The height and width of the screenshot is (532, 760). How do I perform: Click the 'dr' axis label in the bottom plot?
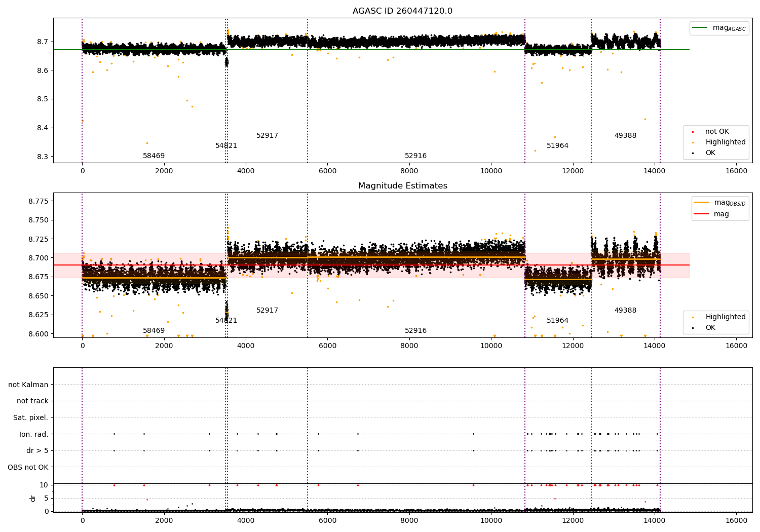tap(33, 498)
